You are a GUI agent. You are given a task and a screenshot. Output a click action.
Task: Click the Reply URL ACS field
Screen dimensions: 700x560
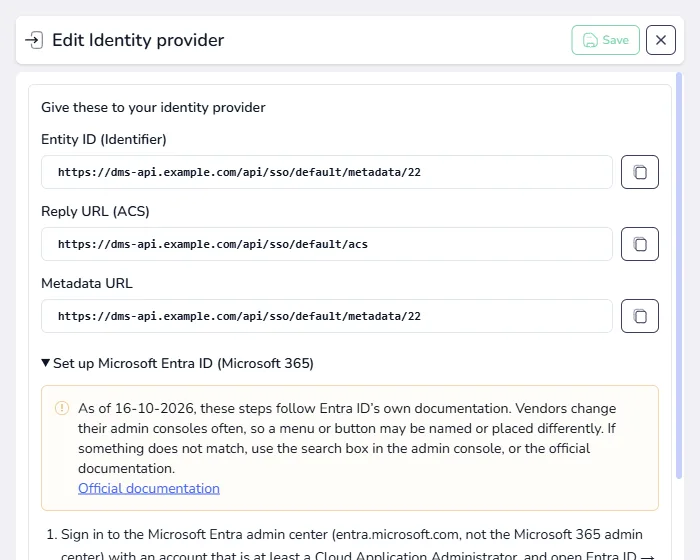coord(327,244)
